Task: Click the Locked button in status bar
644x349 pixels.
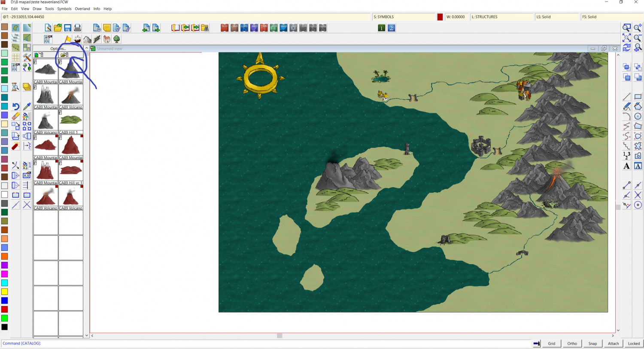Action: tap(634, 343)
